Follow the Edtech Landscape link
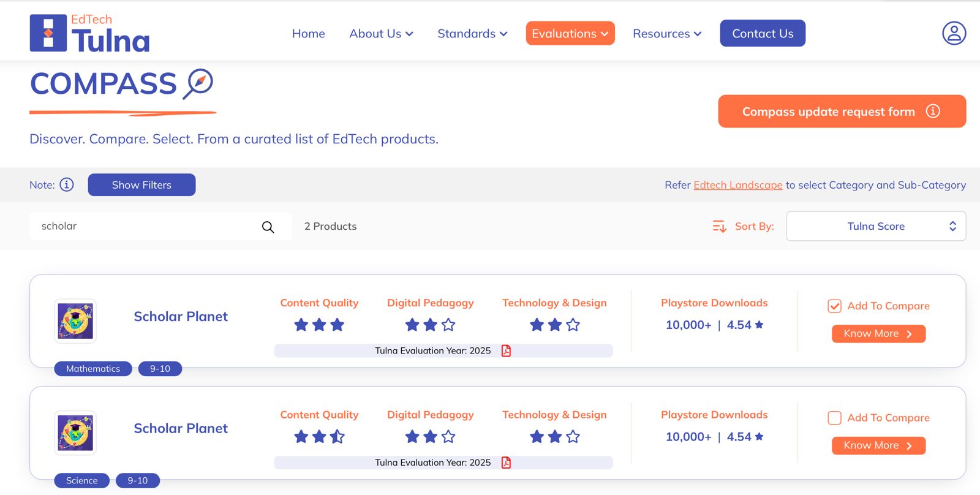The image size is (980, 495). click(x=737, y=185)
